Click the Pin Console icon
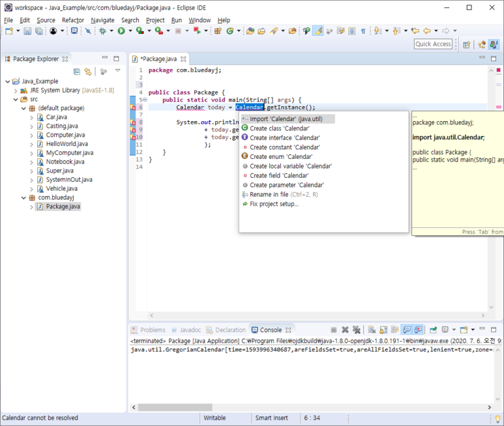Image resolution: width=504 pixels, height=426 pixels. (434, 330)
